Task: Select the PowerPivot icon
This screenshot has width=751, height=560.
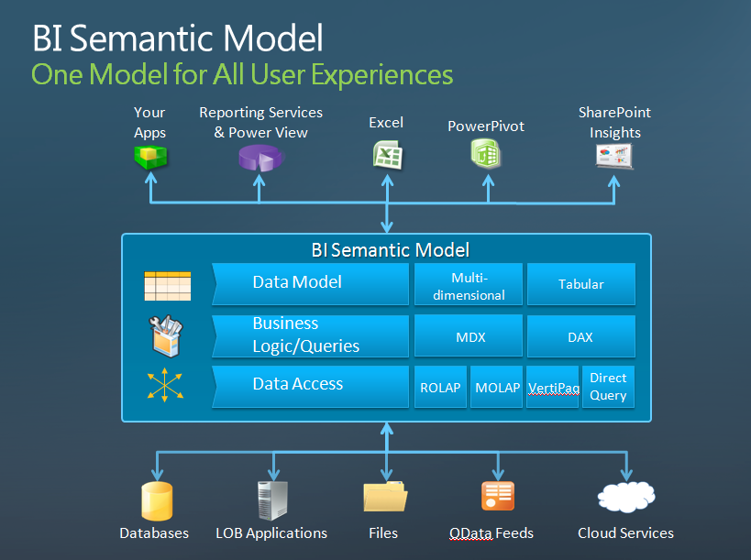Action: [486, 153]
